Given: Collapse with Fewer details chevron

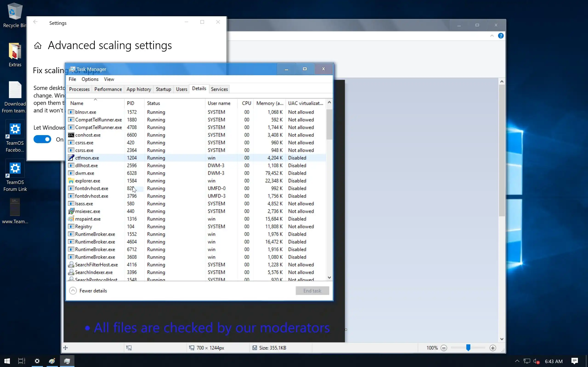Looking at the screenshot, I should [x=73, y=291].
